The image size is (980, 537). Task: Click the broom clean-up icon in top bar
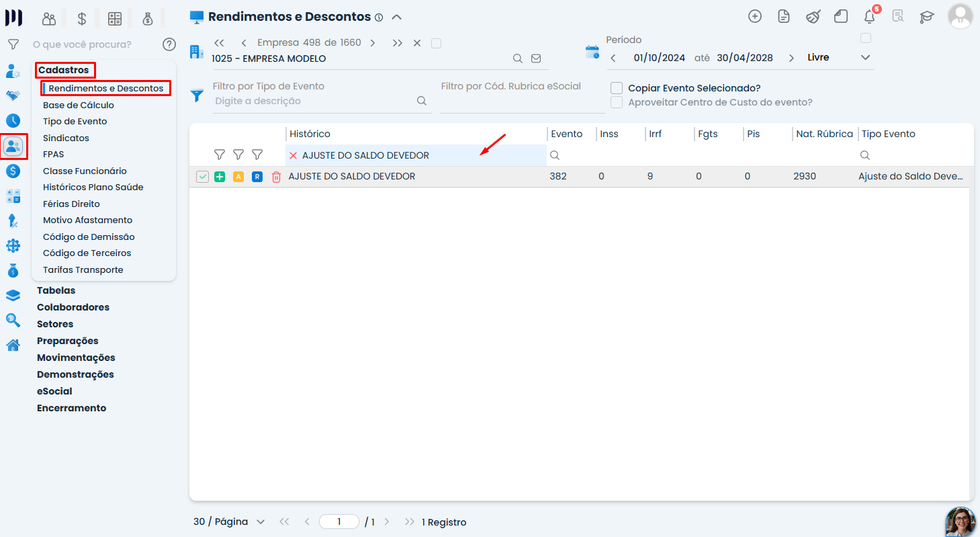813,17
